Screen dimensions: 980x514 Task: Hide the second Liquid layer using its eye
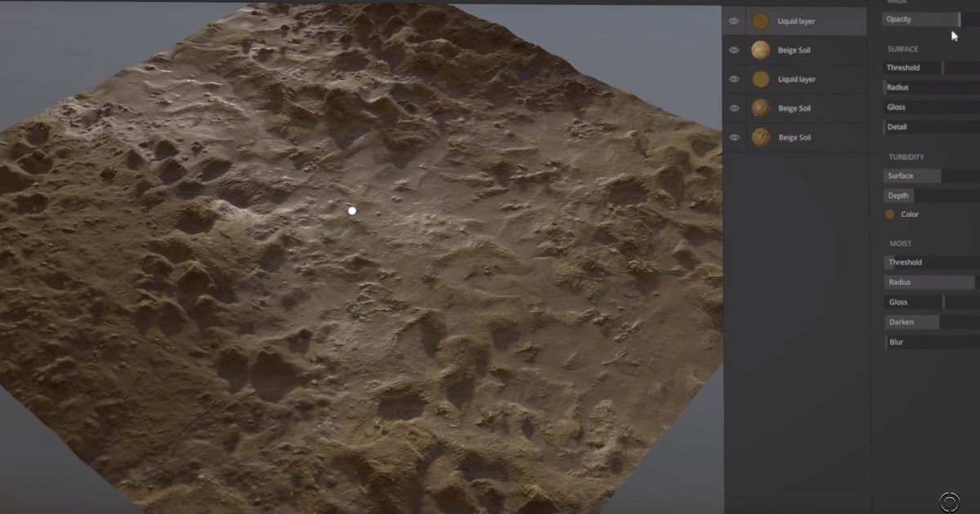pos(733,79)
